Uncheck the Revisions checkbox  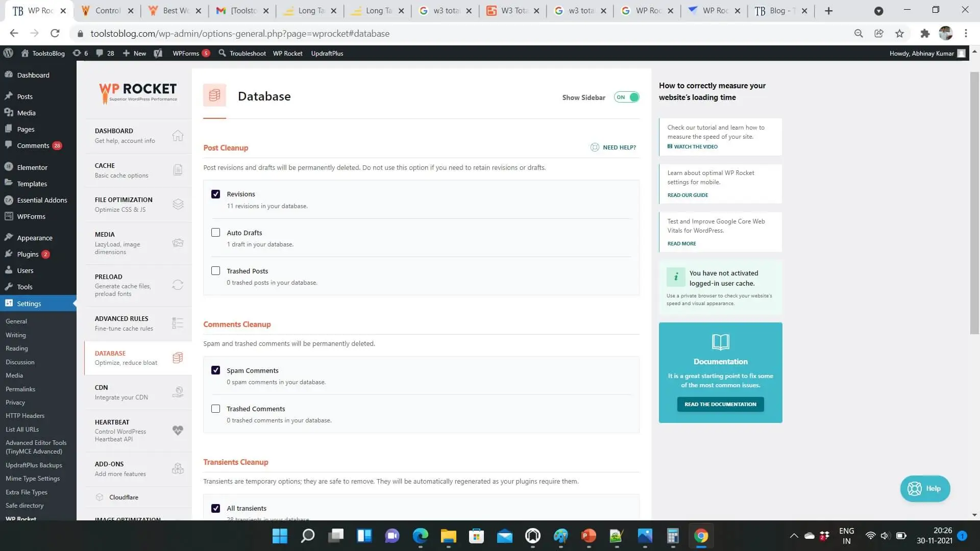click(x=215, y=194)
